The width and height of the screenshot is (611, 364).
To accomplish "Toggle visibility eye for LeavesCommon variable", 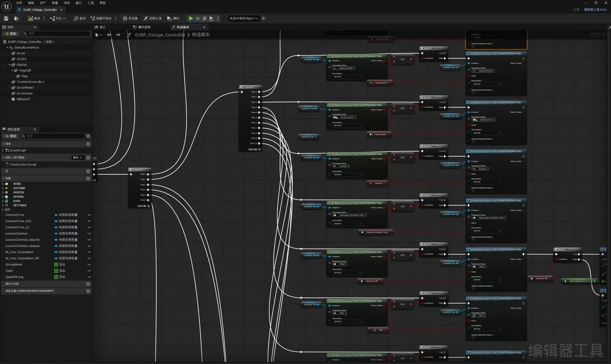I will point(89,233).
